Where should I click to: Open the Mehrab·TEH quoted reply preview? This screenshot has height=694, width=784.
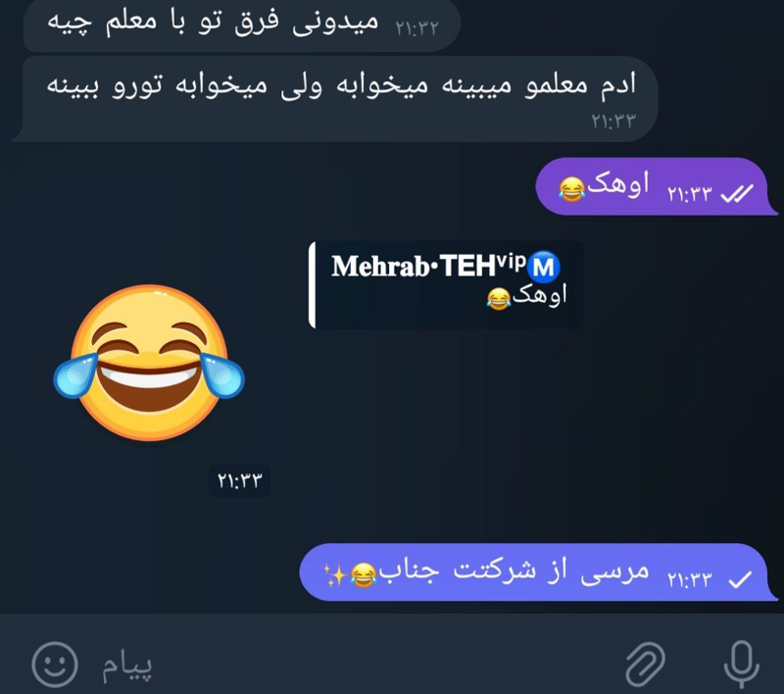[446, 285]
